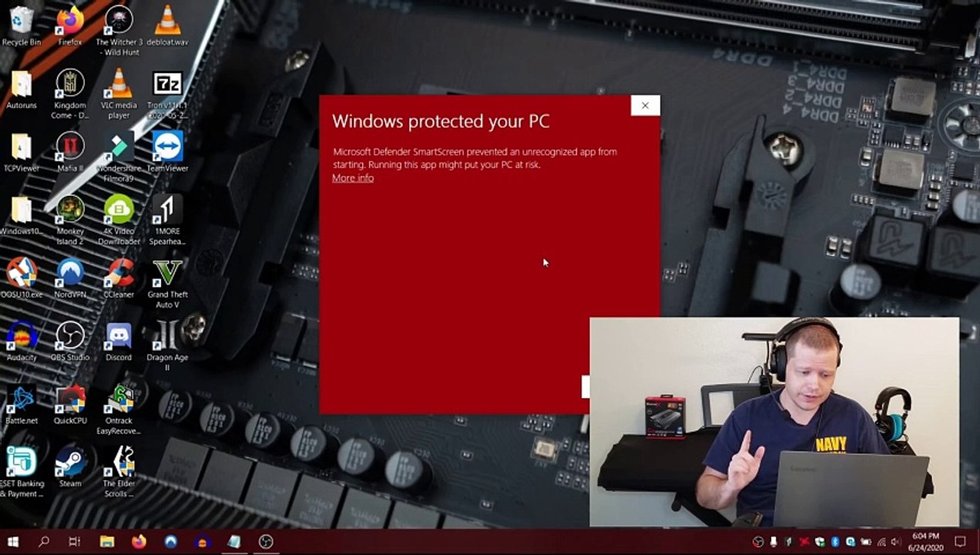Open Windows Security shield tray icon

click(820, 542)
